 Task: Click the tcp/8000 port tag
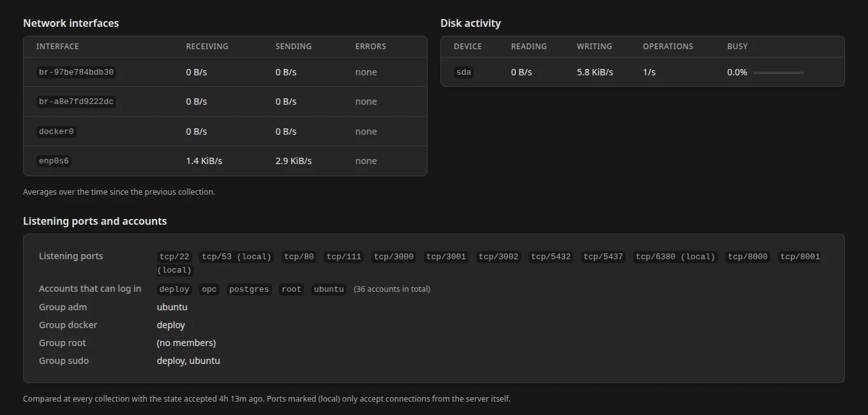tap(747, 257)
